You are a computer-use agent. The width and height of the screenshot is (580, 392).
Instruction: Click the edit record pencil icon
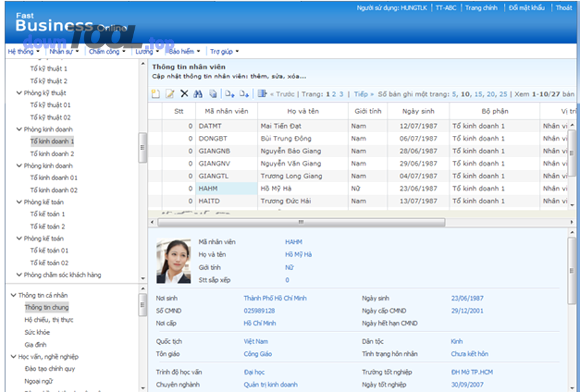170,94
